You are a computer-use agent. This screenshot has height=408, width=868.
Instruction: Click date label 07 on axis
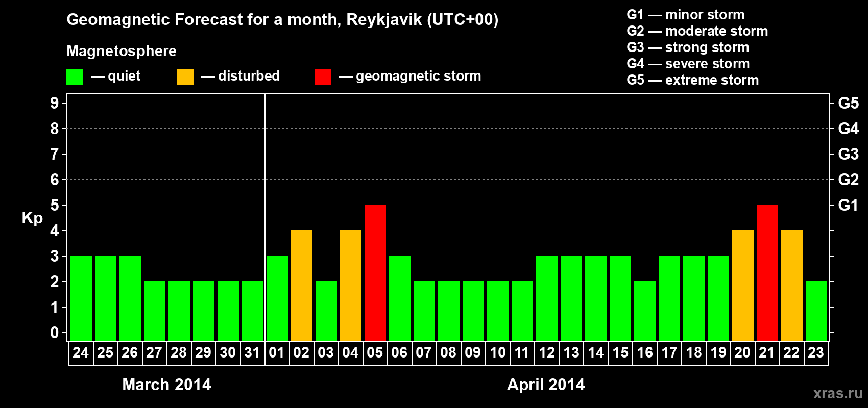click(x=424, y=352)
